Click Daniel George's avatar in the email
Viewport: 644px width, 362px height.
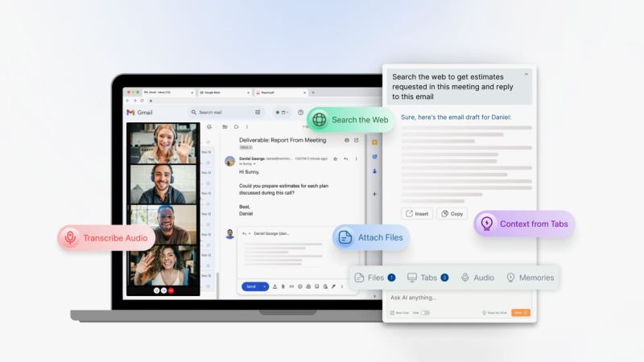tap(230, 161)
